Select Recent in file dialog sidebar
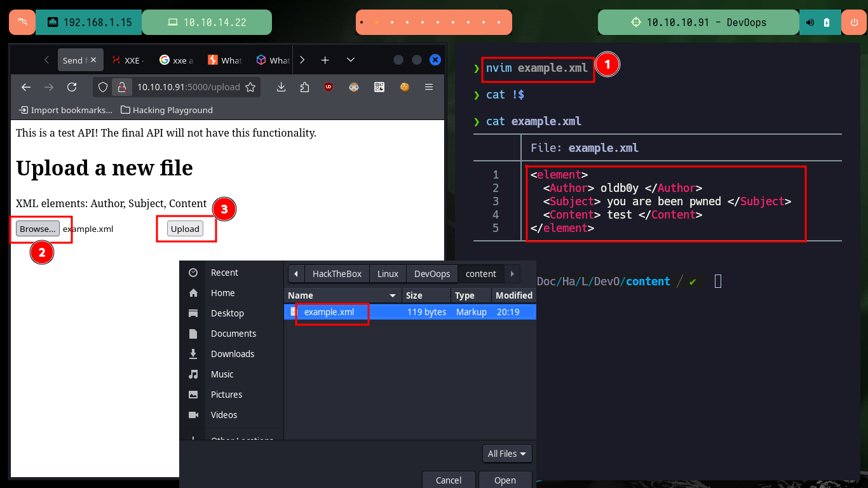 pyautogui.click(x=231, y=273)
